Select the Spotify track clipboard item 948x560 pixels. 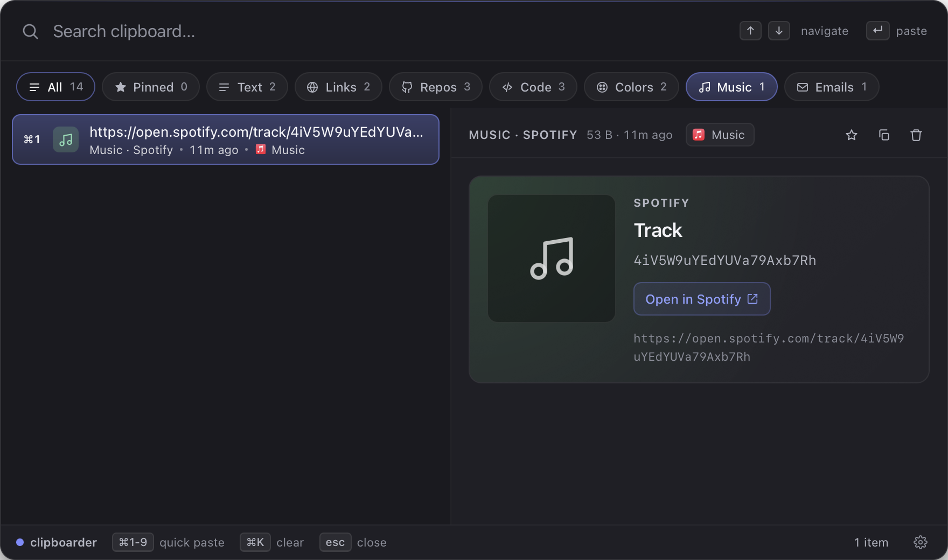point(226,139)
